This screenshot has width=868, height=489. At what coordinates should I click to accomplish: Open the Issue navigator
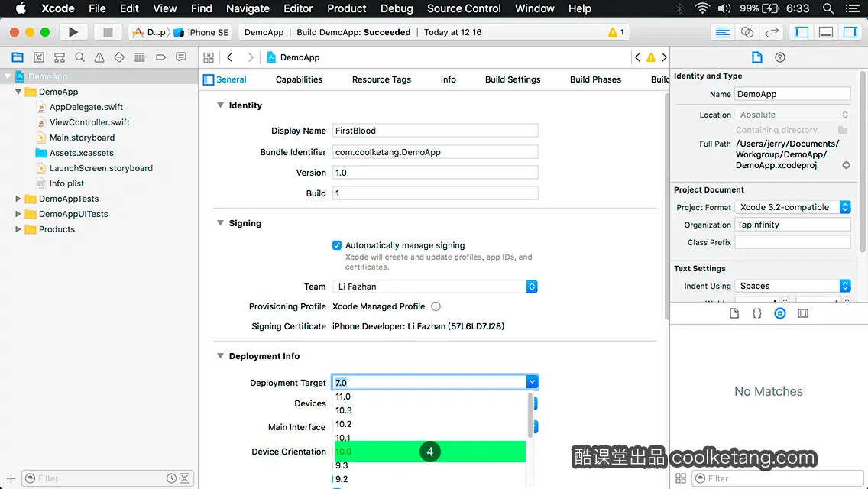point(99,57)
